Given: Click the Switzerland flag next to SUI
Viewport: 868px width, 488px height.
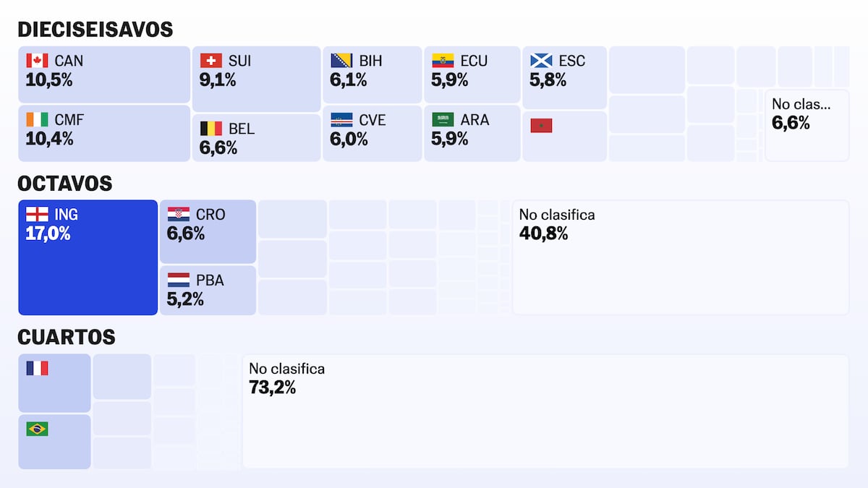Looking at the screenshot, I should point(211,61).
